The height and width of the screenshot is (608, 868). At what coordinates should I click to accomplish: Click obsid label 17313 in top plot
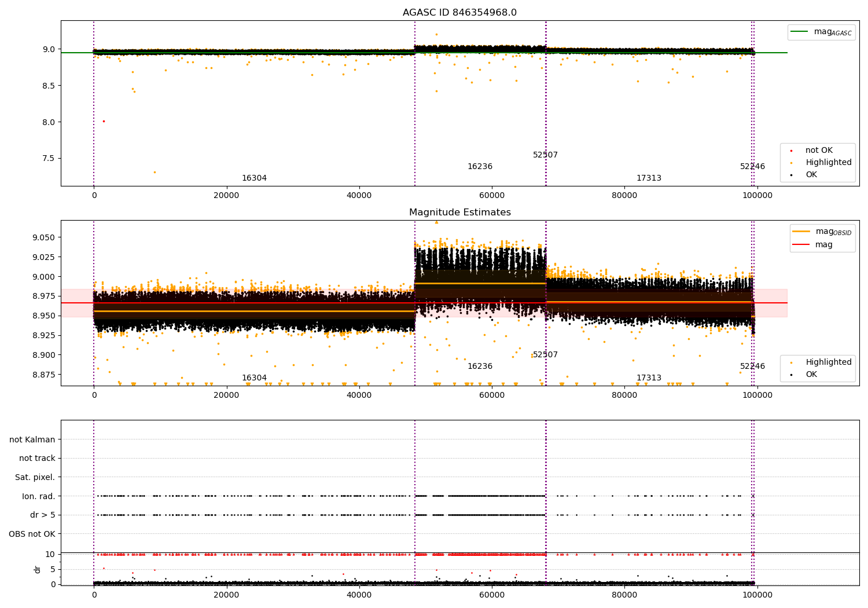tap(649, 178)
